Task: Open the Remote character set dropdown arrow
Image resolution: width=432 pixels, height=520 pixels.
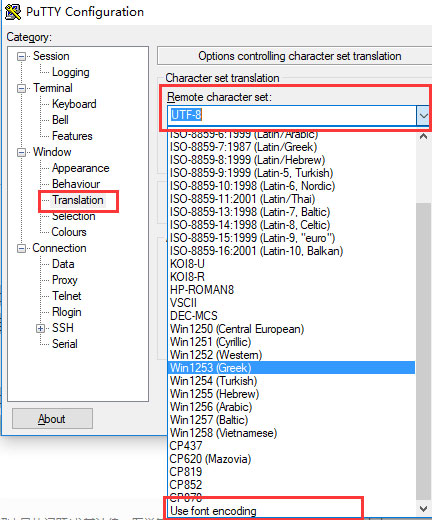Action: tap(423, 115)
